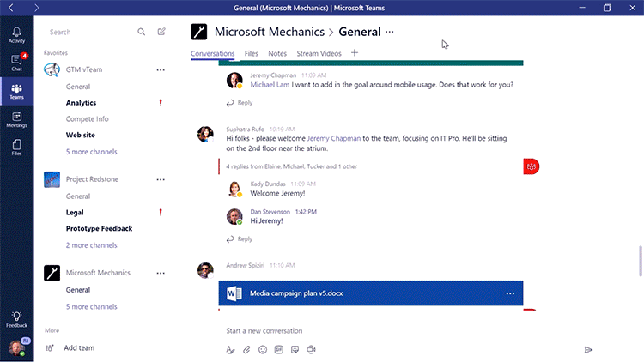Attach a file using the paperclip icon
This screenshot has width=644, height=362.
pos(246,349)
